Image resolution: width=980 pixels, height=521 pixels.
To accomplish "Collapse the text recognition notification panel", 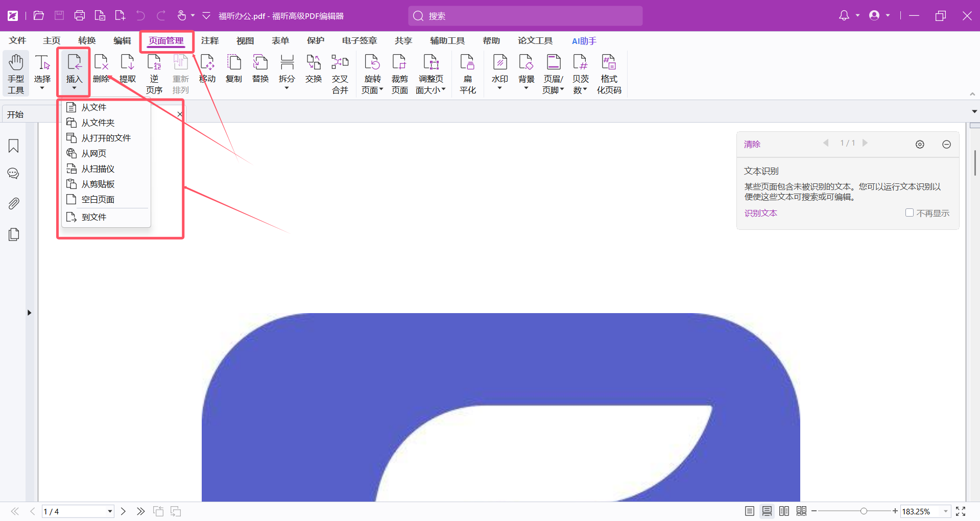I will 946,145.
